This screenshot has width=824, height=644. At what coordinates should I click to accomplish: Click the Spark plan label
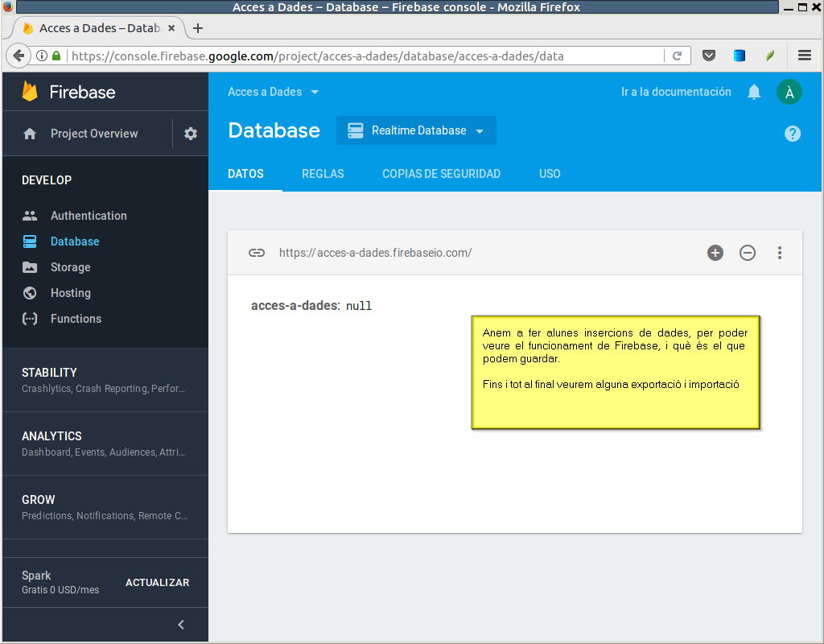tap(36, 576)
